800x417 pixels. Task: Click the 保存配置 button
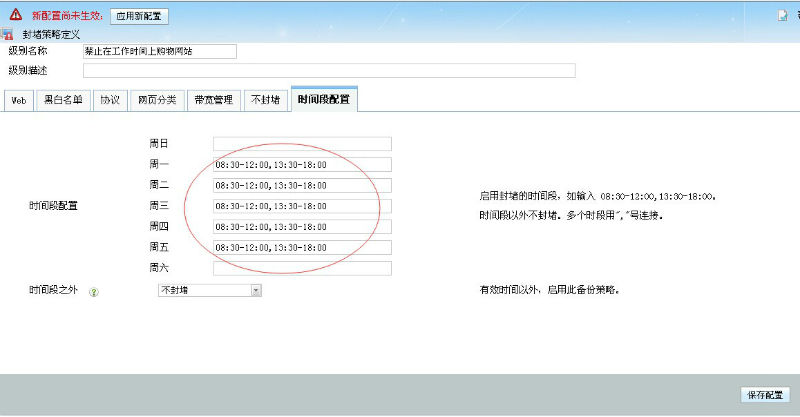766,395
